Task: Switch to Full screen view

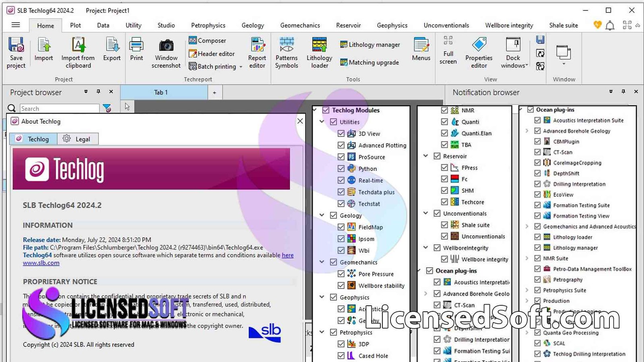Action: click(448, 51)
